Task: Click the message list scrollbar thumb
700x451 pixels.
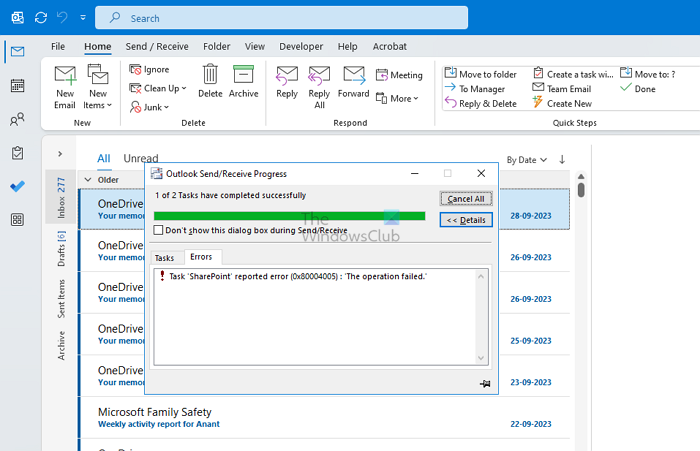Action: pyautogui.click(x=581, y=190)
